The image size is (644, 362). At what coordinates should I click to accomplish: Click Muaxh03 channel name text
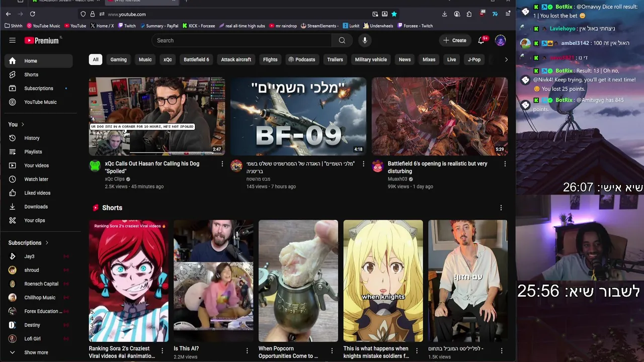pos(397,179)
